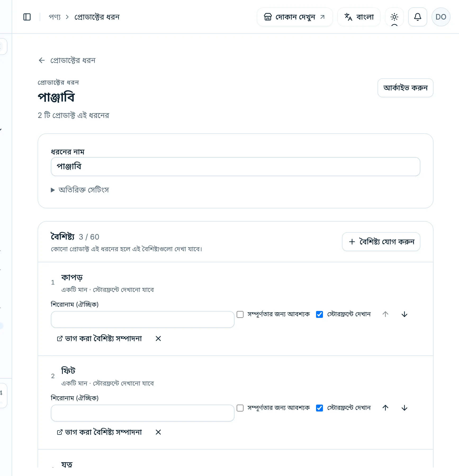The image size is (459, 476).
Task: Go back using arrow beside প্রোডাক্টের ধরন
Action: (42, 60)
